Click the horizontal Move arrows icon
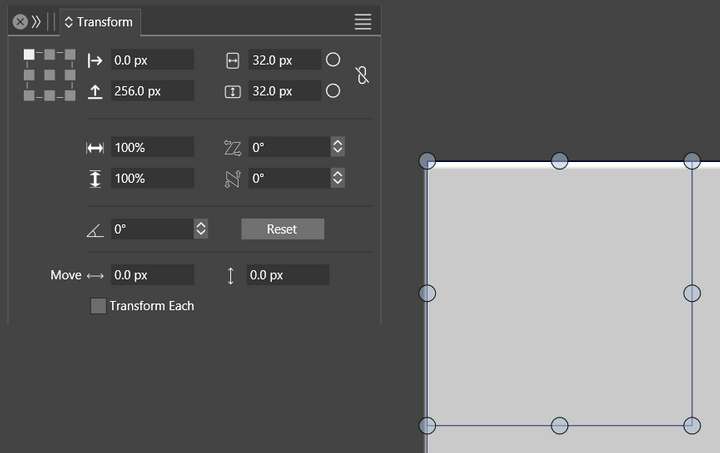This screenshot has width=720, height=453. tap(95, 276)
